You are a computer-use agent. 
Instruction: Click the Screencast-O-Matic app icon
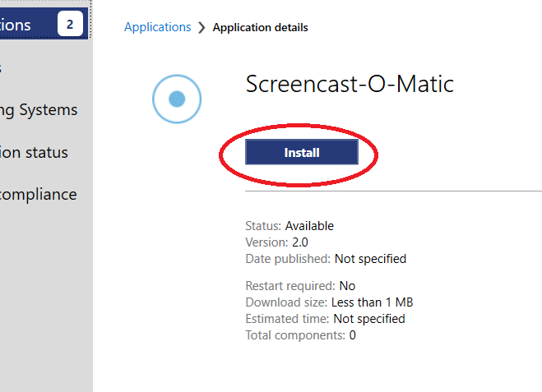[177, 99]
